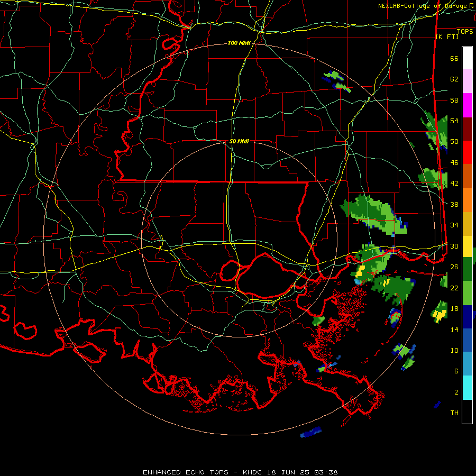Click the 42 scale value
Viewport: 476px width, 476px height.
[x=454, y=183]
